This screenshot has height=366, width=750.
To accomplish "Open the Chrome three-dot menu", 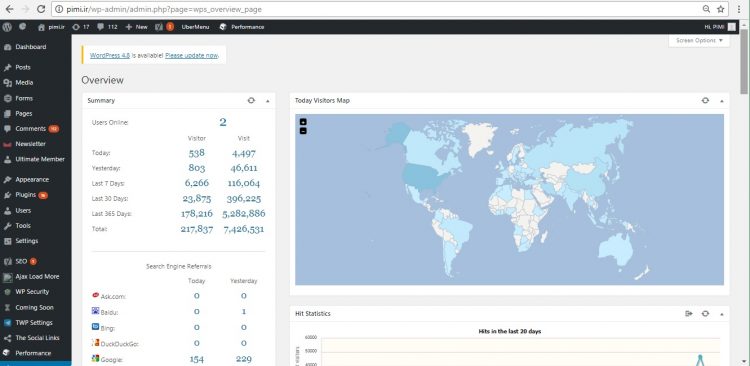I will pyautogui.click(x=739, y=9).
